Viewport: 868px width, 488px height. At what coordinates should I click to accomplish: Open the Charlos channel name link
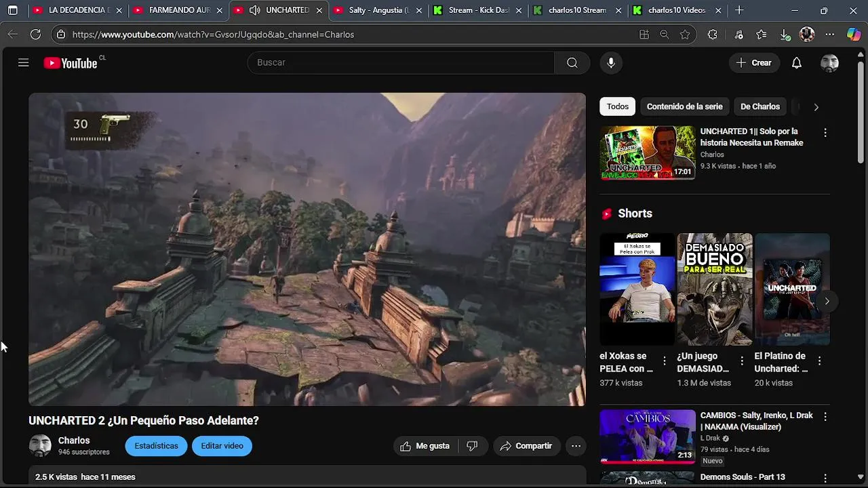74,441
